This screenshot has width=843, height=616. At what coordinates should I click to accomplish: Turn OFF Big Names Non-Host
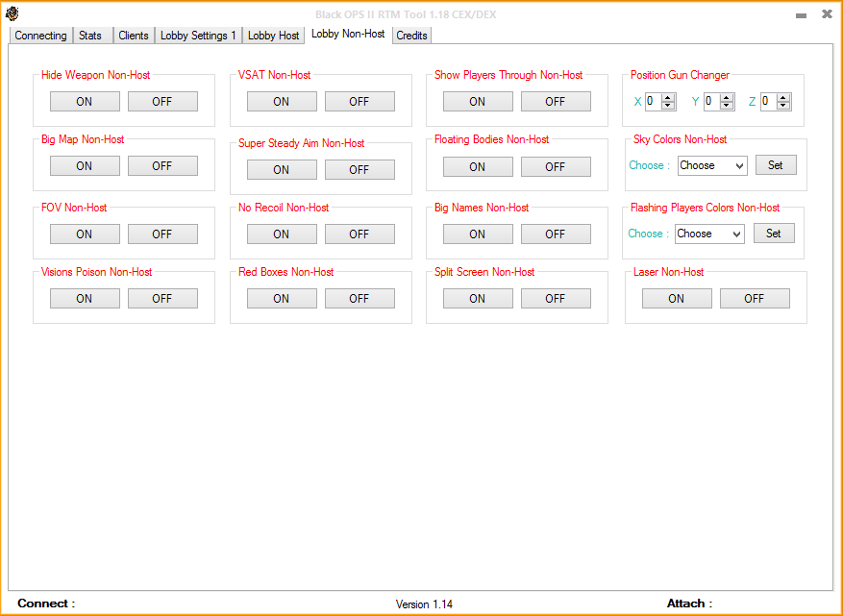[x=556, y=234]
